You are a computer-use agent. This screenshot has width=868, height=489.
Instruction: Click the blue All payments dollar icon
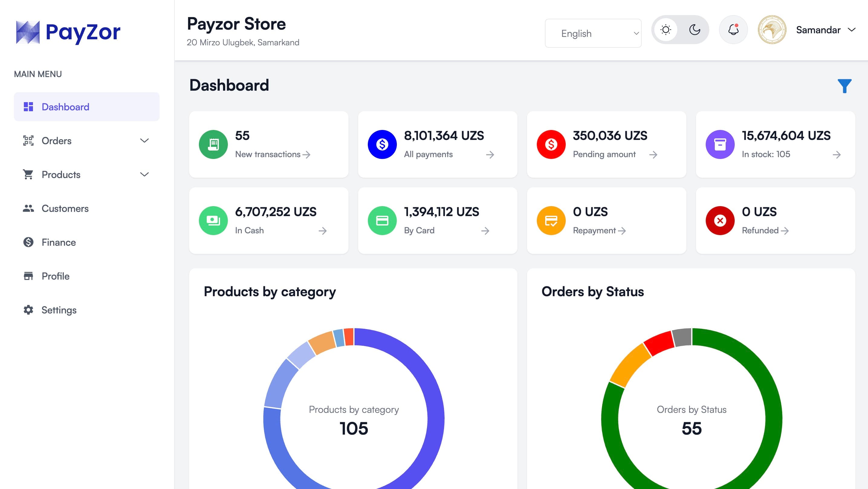[x=382, y=144]
